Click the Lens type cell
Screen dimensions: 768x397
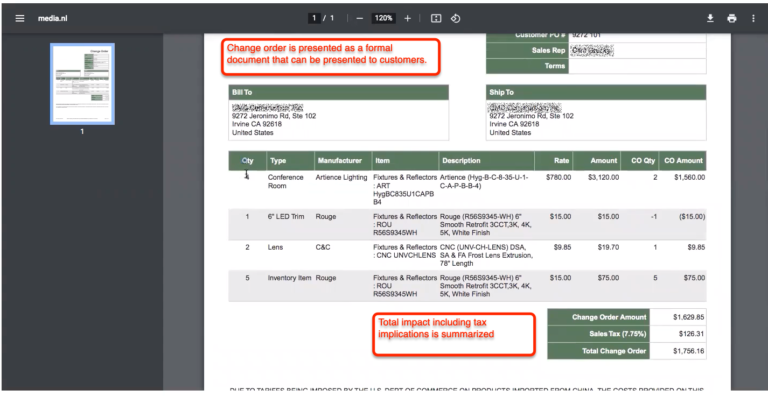275,247
